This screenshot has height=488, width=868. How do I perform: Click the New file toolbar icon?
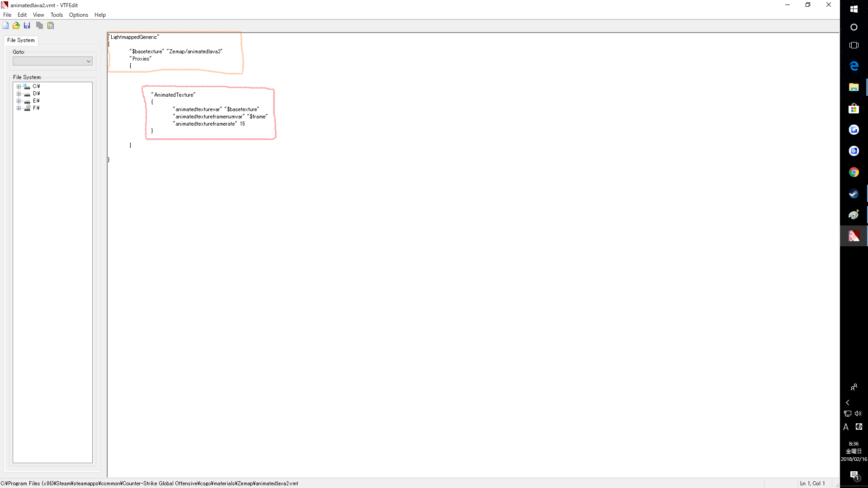pyautogui.click(x=5, y=25)
